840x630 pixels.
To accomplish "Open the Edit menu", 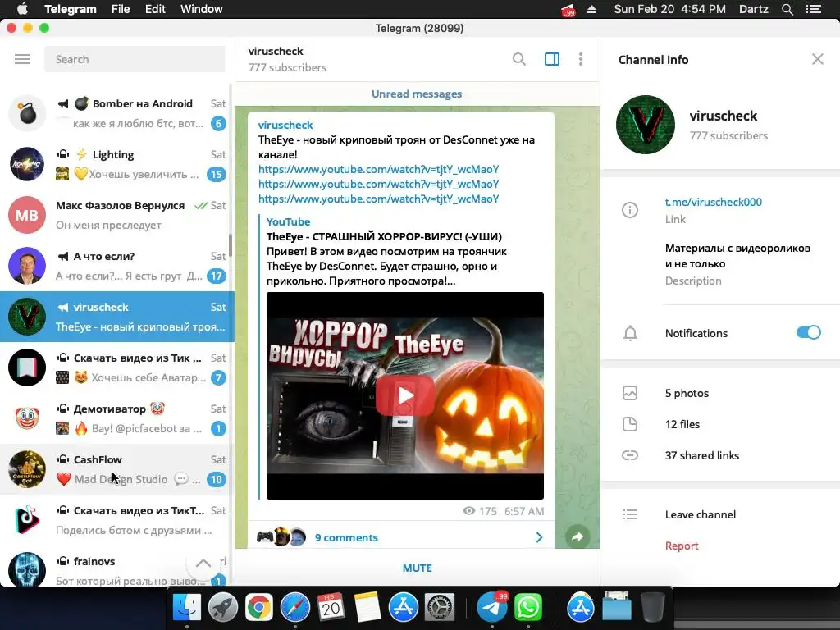I will point(155,9).
